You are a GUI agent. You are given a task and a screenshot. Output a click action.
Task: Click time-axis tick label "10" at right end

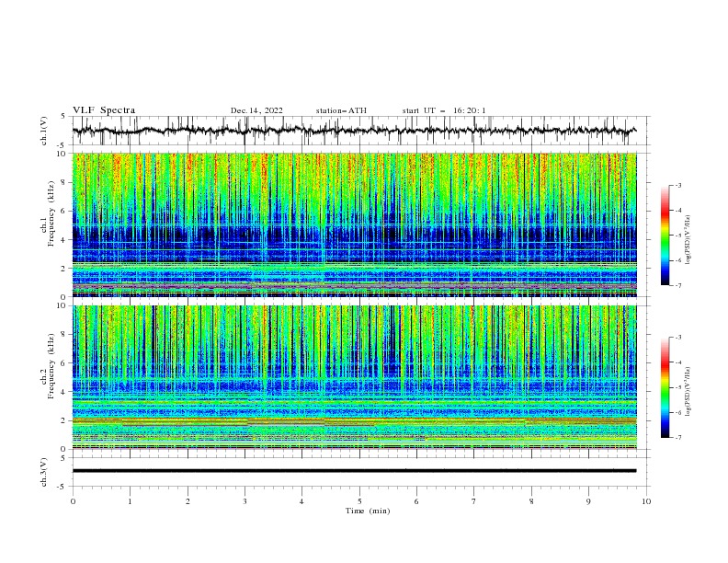pos(646,501)
